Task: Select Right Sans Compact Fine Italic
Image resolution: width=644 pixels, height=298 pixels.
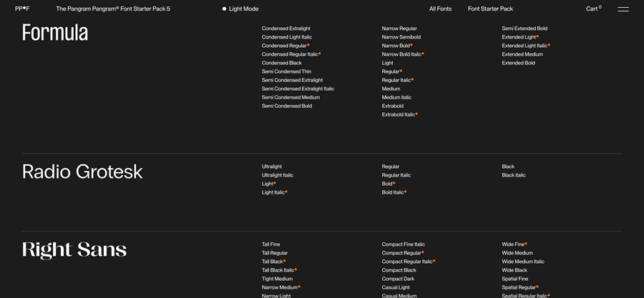Action: point(404,244)
